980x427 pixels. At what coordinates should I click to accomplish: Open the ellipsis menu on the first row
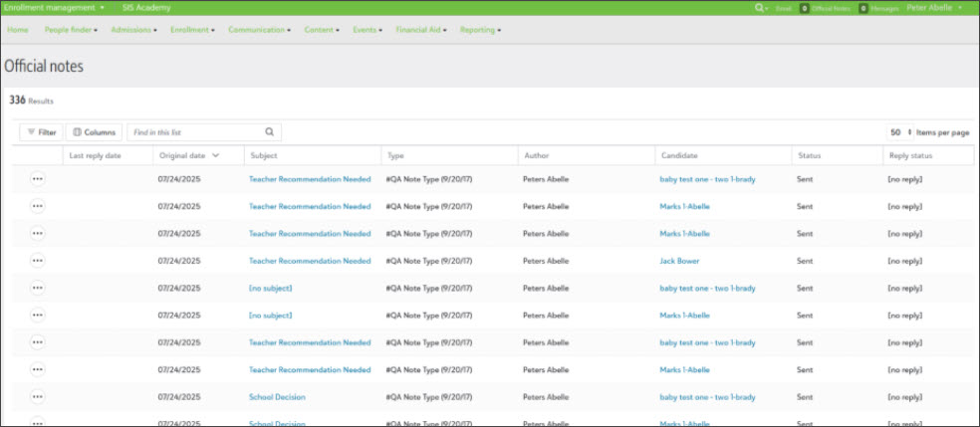click(x=38, y=179)
